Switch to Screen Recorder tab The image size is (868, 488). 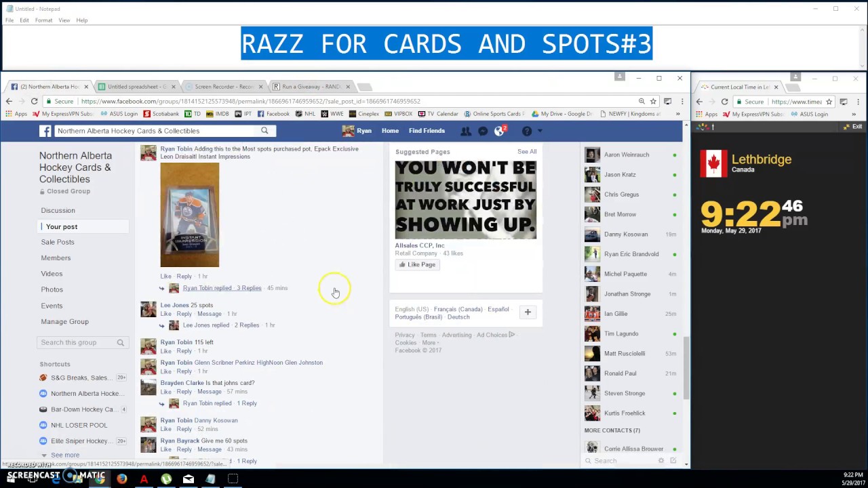[x=224, y=87]
